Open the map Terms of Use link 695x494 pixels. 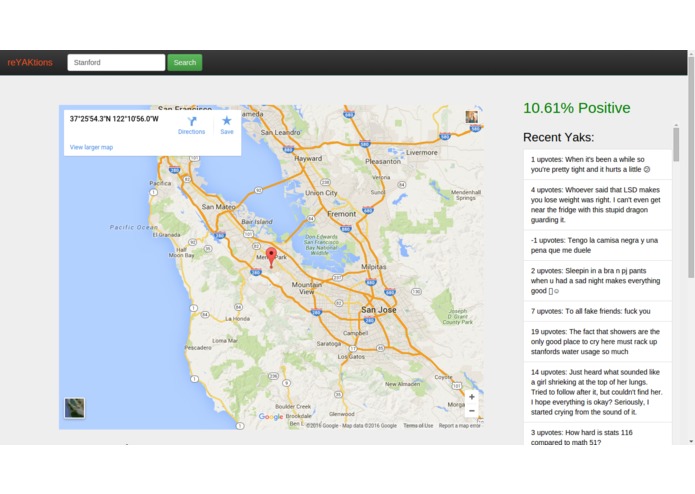[418, 425]
